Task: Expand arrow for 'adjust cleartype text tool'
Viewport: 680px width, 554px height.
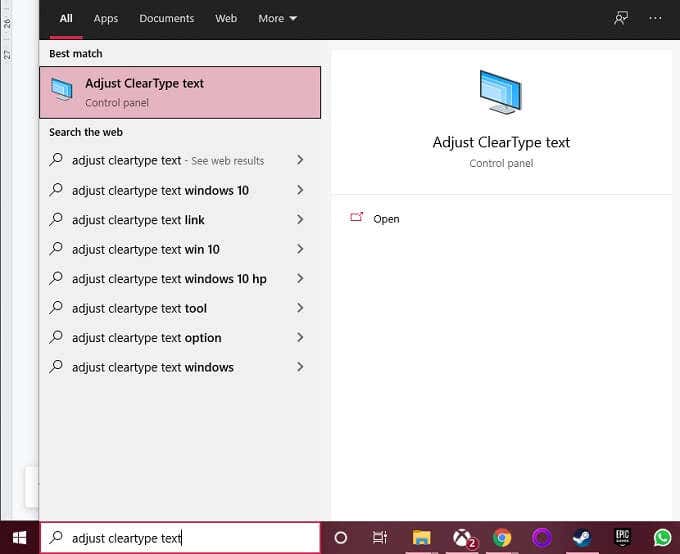Action: coord(300,308)
